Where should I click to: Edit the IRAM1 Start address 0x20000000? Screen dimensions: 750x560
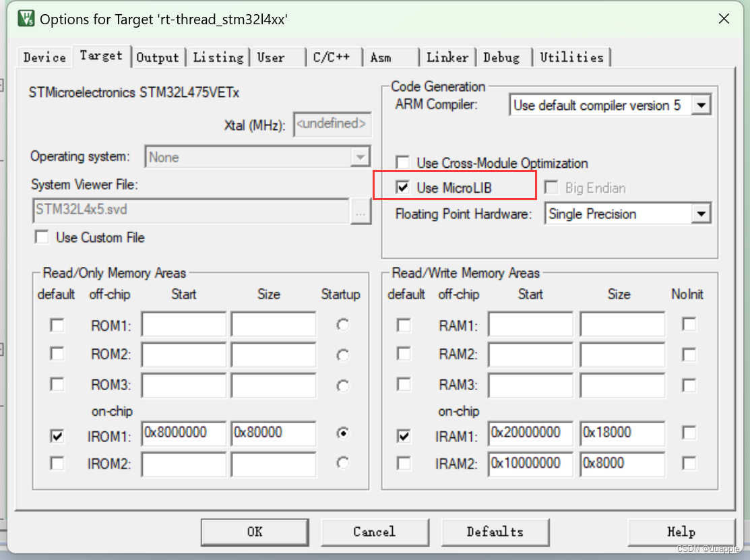point(530,433)
